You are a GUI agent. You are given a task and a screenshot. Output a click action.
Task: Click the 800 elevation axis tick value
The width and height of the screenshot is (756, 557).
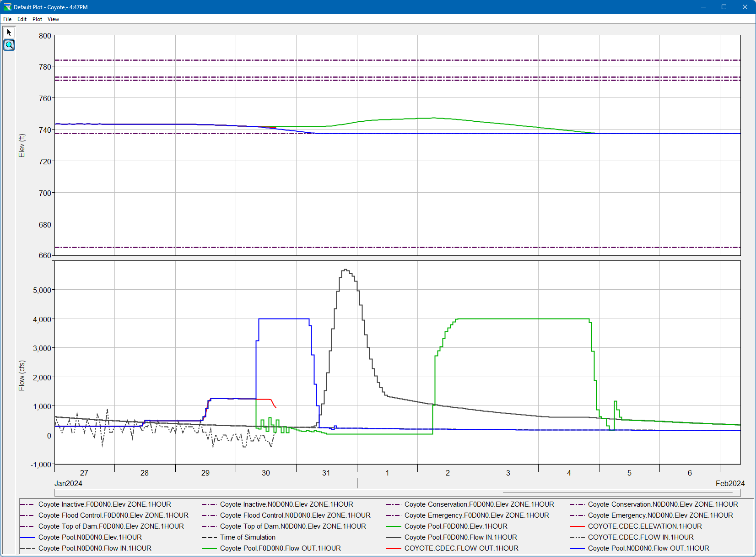pyautogui.click(x=45, y=36)
